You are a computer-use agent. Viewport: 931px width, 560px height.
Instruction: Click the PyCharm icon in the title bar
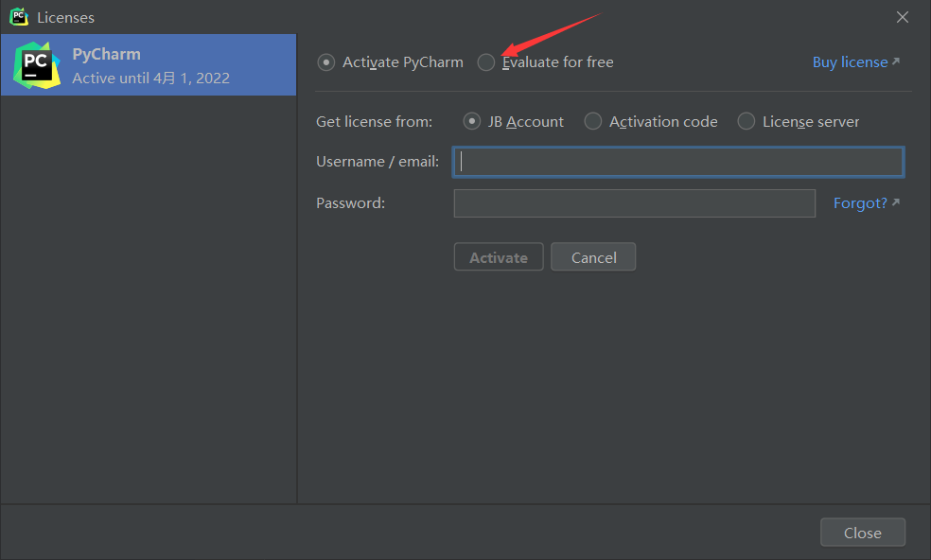tap(19, 17)
